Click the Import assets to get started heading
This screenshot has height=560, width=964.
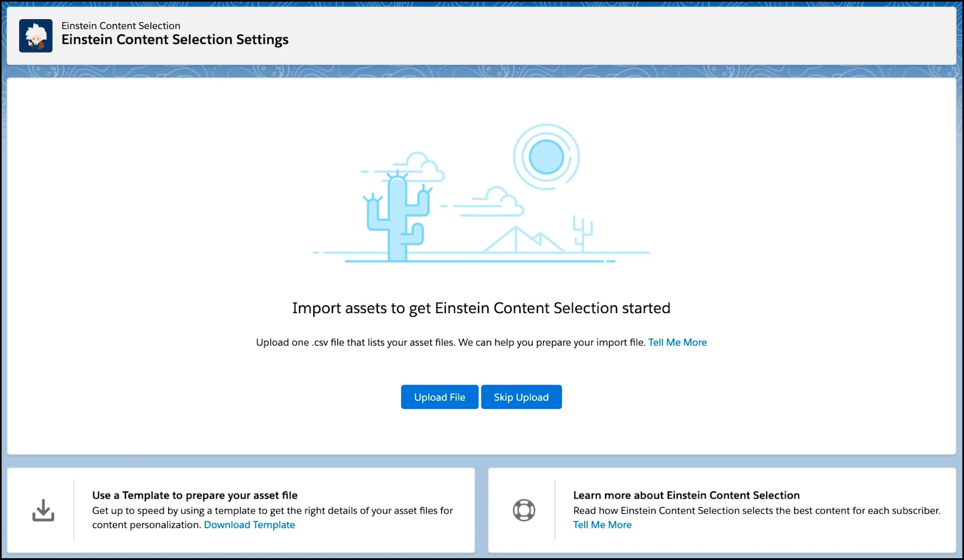pyautogui.click(x=481, y=308)
